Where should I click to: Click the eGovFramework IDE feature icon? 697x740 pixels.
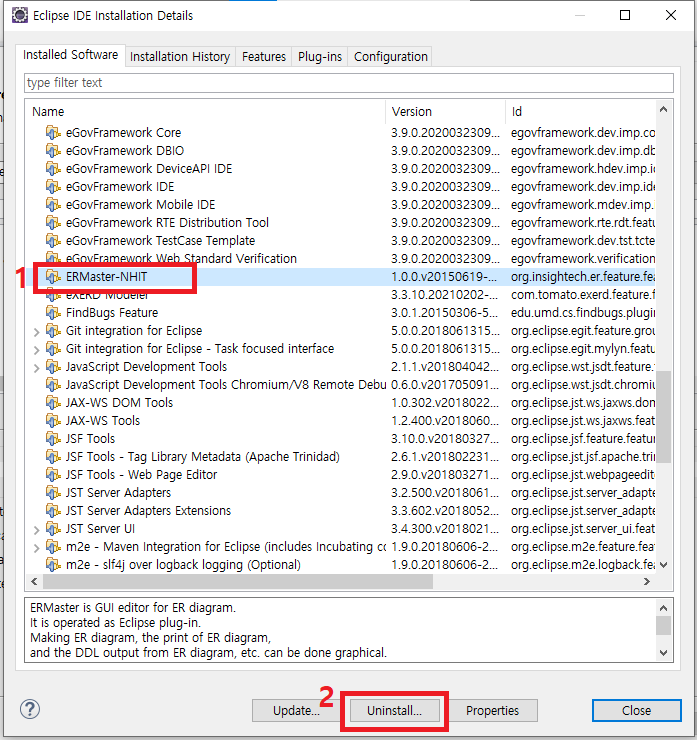coord(53,186)
